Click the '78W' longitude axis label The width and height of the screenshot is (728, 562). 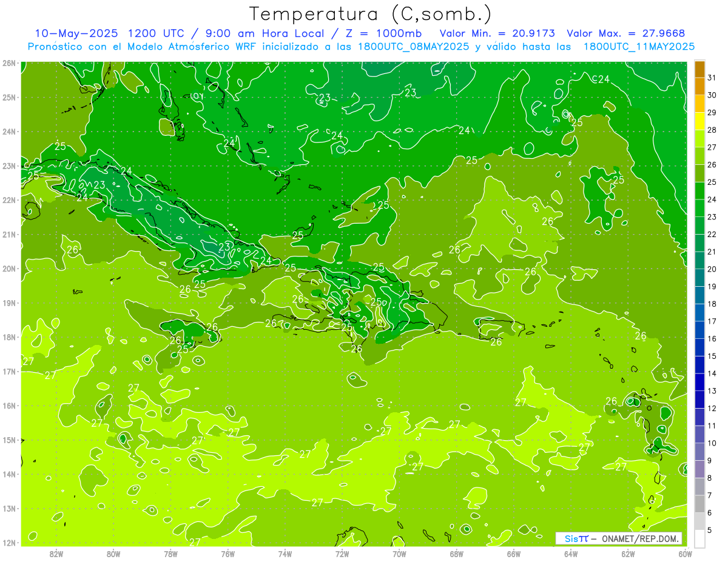[170, 554]
